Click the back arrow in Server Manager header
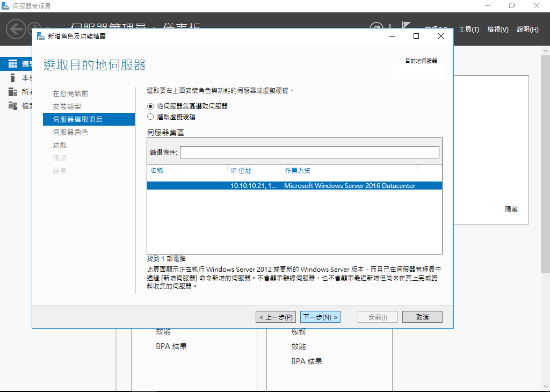 point(16,28)
